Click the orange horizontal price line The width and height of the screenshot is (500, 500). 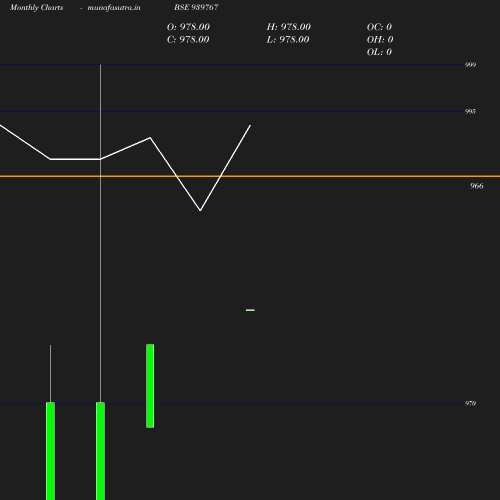point(250,176)
